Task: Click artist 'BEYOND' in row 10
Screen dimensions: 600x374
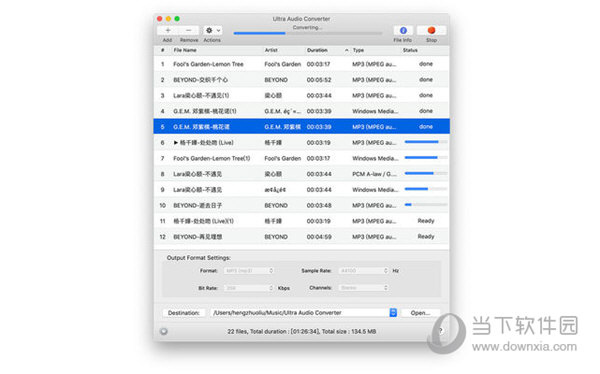Action: coord(276,205)
